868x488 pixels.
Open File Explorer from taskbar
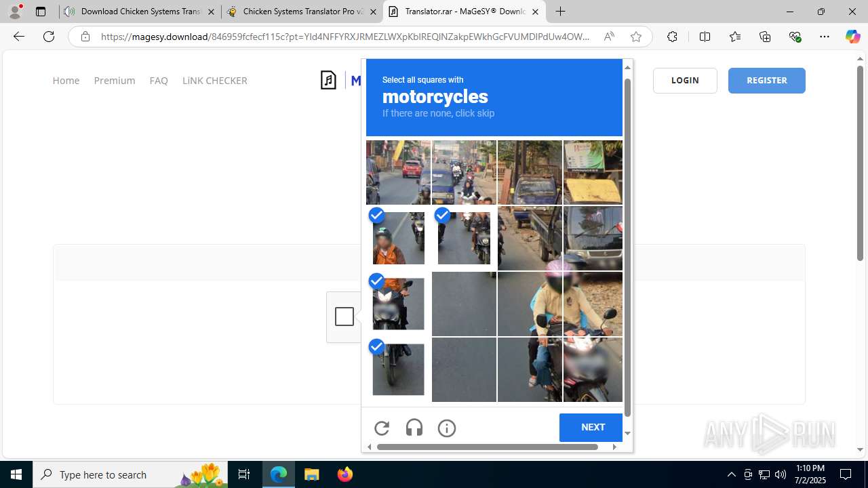tap(311, 474)
